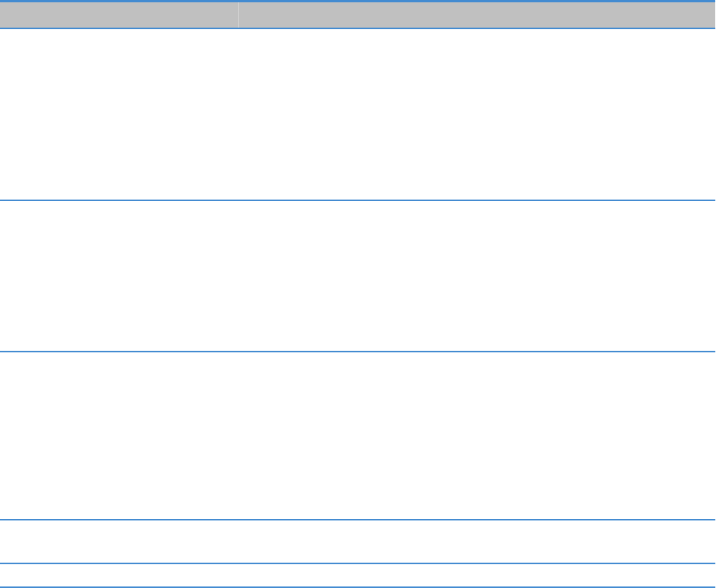Click the line between second and third rows
716x588 pixels.
pyautogui.click(x=358, y=352)
